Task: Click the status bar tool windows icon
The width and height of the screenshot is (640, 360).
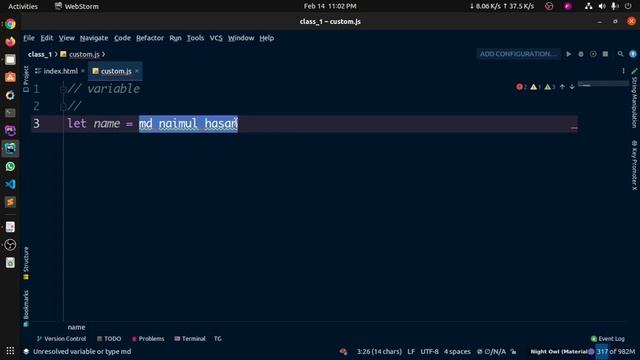Action: click(26, 351)
